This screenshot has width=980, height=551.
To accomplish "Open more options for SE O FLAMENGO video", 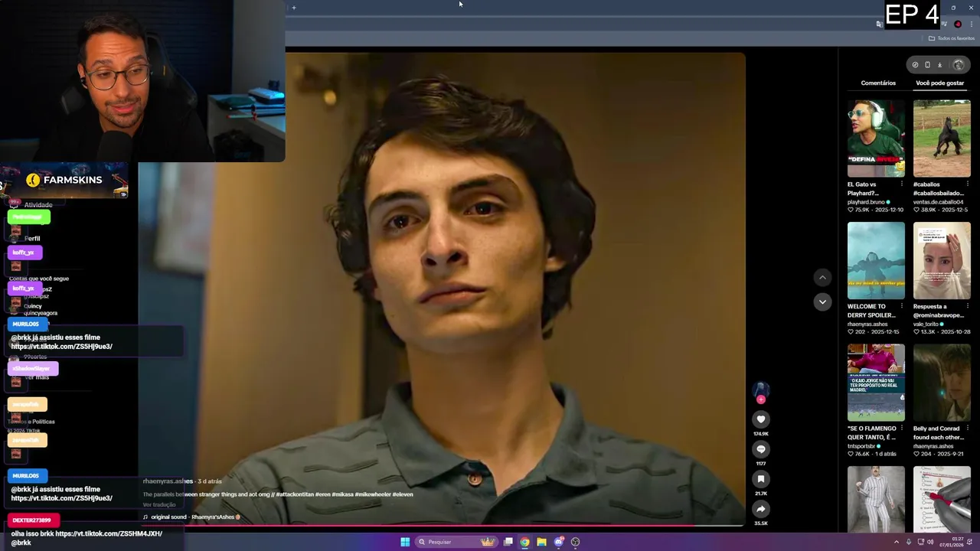I will pos(901,429).
